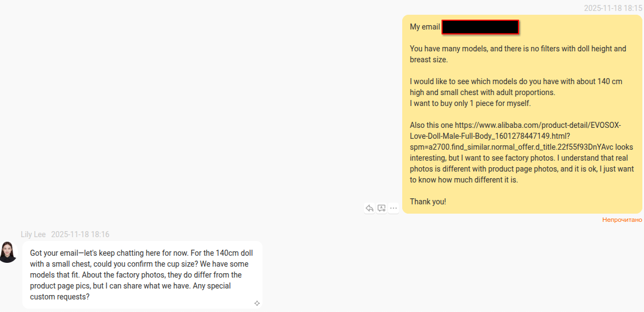The width and height of the screenshot is (644, 312).
Task: Click the sparkle icon in Lily Lee's message
Action: point(257,303)
